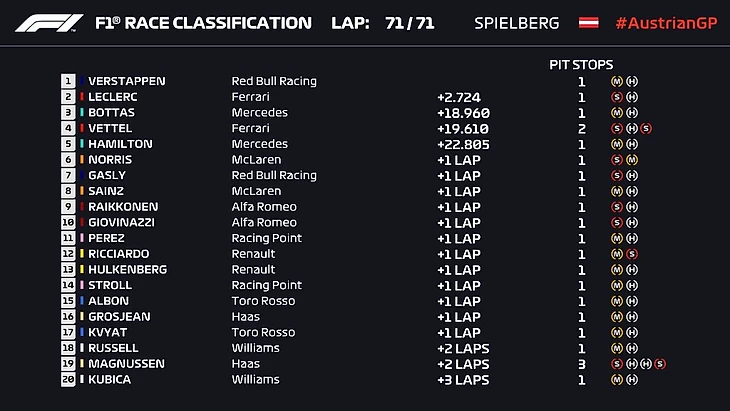The image size is (730, 411).
Task: Click Leclerc's soft tyre icon
Action: [617, 97]
